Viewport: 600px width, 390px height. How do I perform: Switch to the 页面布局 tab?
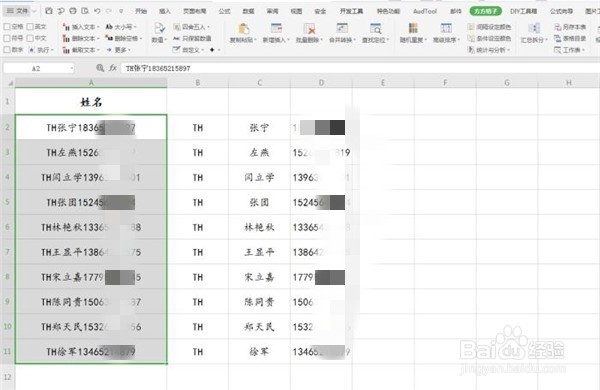[x=194, y=11]
